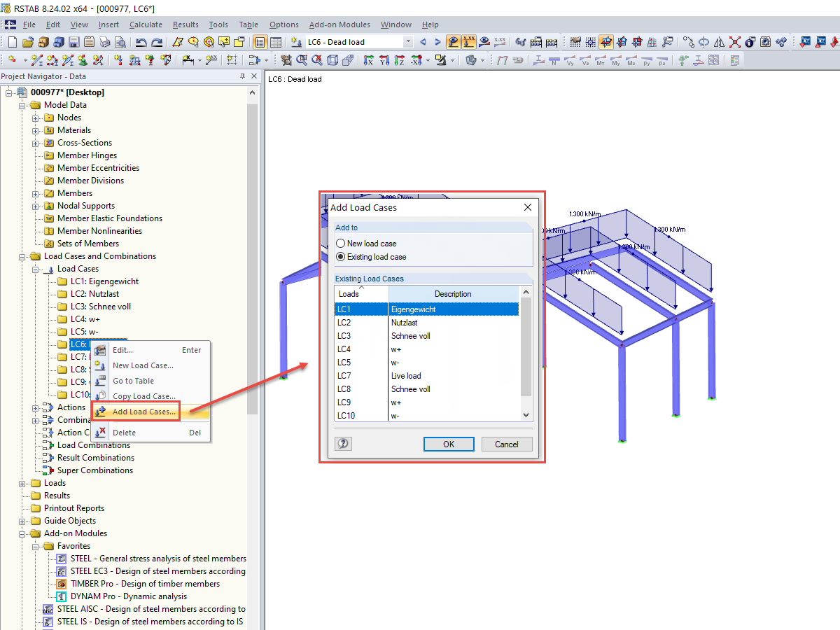Show shear force Vy diagram icon
Screen dimensions: 840x630
click(x=570, y=60)
